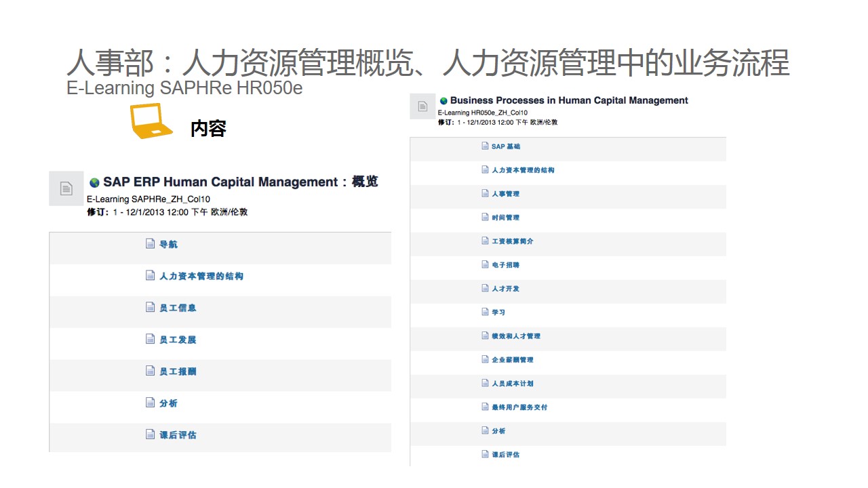Open 人力资本管理的结构 link in 概览 course
Image resolution: width=868 pixels, height=488 pixels.
[201, 277]
